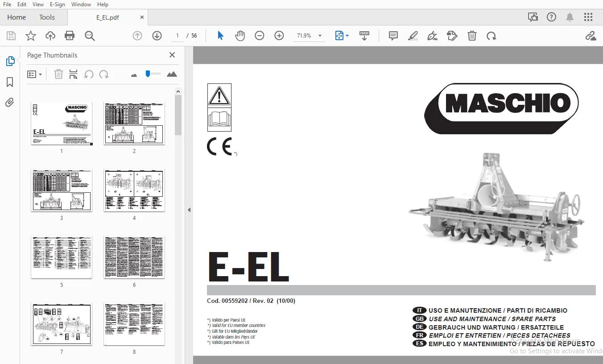603x364 pixels.
Task: Go to previous page with up arrow
Action: (x=137, y=36)
